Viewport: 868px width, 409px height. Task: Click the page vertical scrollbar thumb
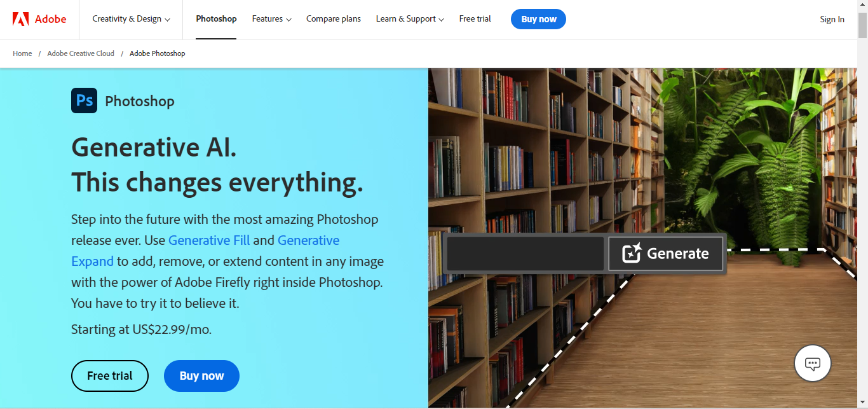coord(862,27)
